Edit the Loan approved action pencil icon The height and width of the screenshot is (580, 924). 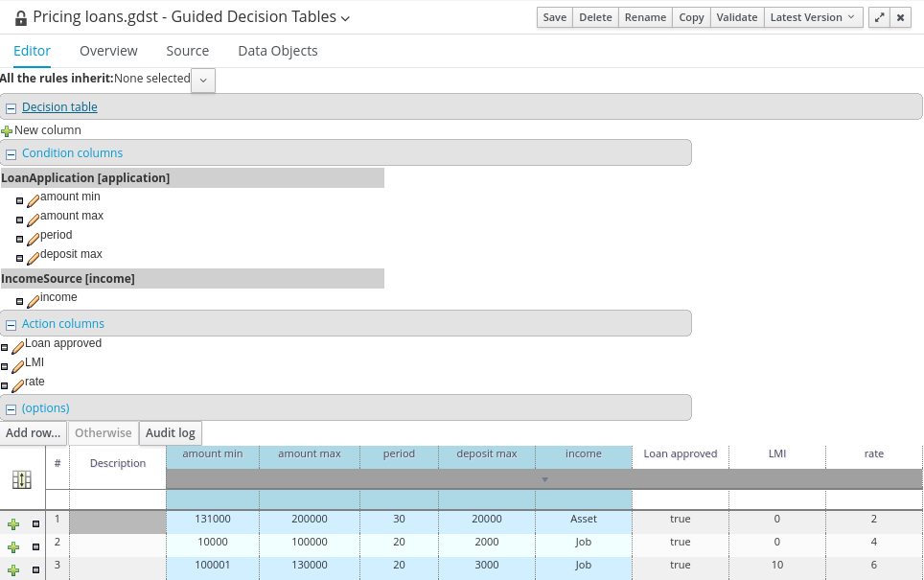[x=17, y=348]
